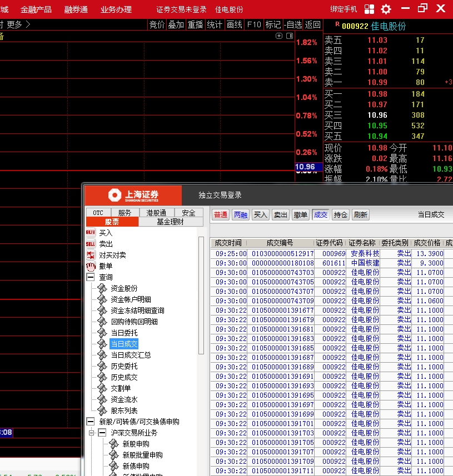Select the 股票 tab
The height and width of the screenshot is (476, 453).
coord(112,222)
